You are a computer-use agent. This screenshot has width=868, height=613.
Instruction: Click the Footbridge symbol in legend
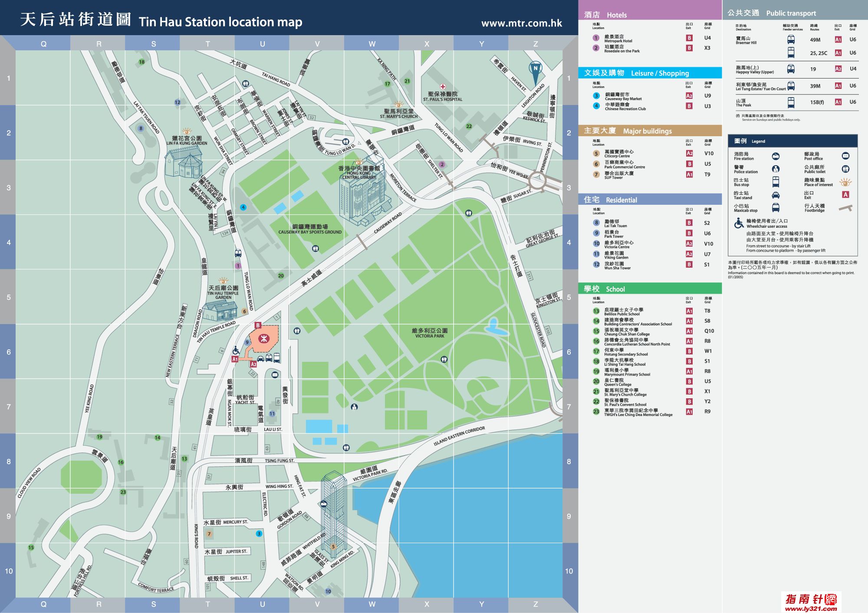[845, 208]
